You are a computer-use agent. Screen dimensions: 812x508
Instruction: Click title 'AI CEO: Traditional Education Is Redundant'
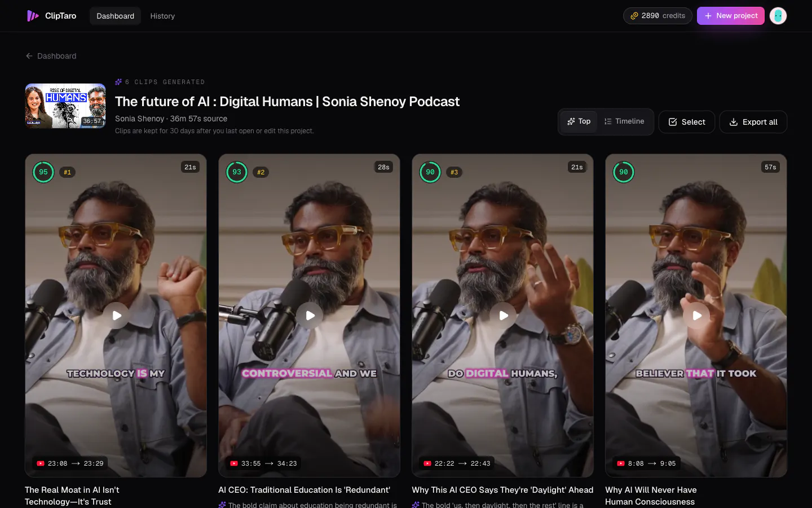tap(304, 490)
